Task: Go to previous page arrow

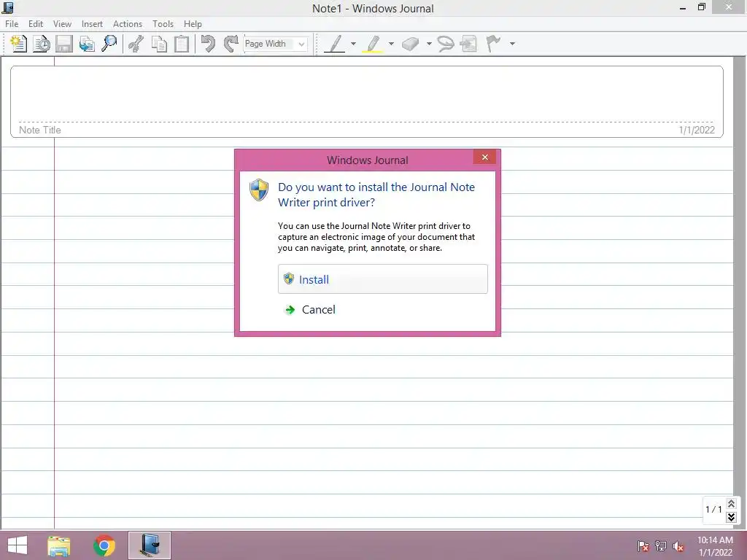Action: point(731,503)
